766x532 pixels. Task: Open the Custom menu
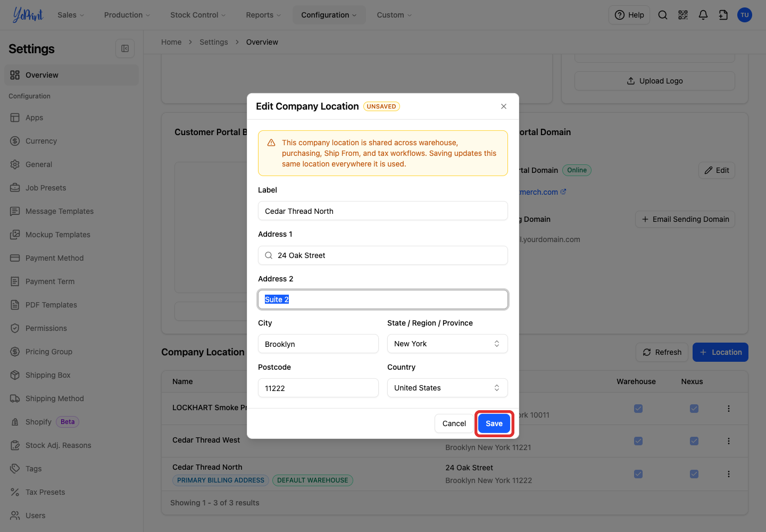coord(394,15)
